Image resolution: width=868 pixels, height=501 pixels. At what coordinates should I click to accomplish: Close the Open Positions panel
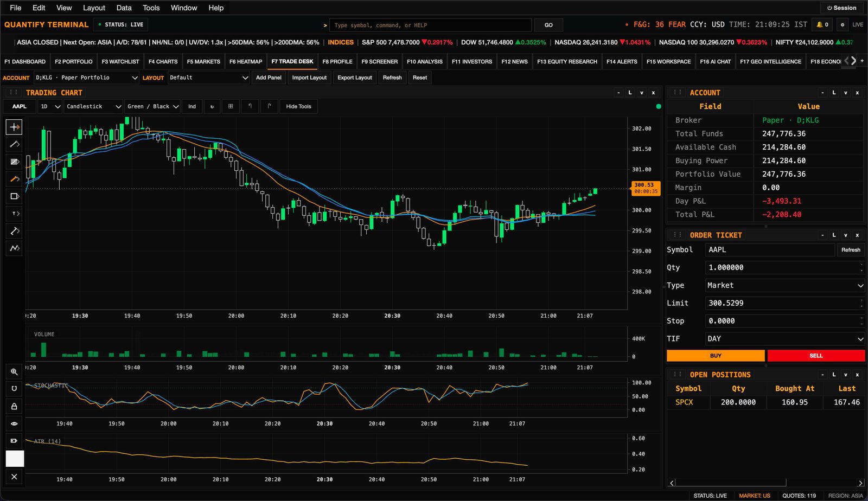857,375
